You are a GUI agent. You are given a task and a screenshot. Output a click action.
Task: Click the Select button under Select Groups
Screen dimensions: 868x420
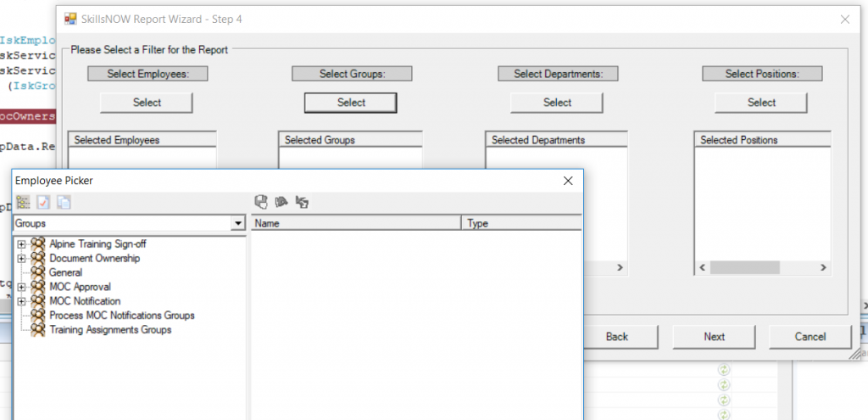(x=351, y=103)
